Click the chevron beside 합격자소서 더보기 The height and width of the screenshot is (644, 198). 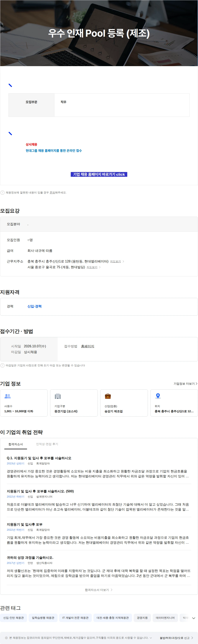coord(112,590)
